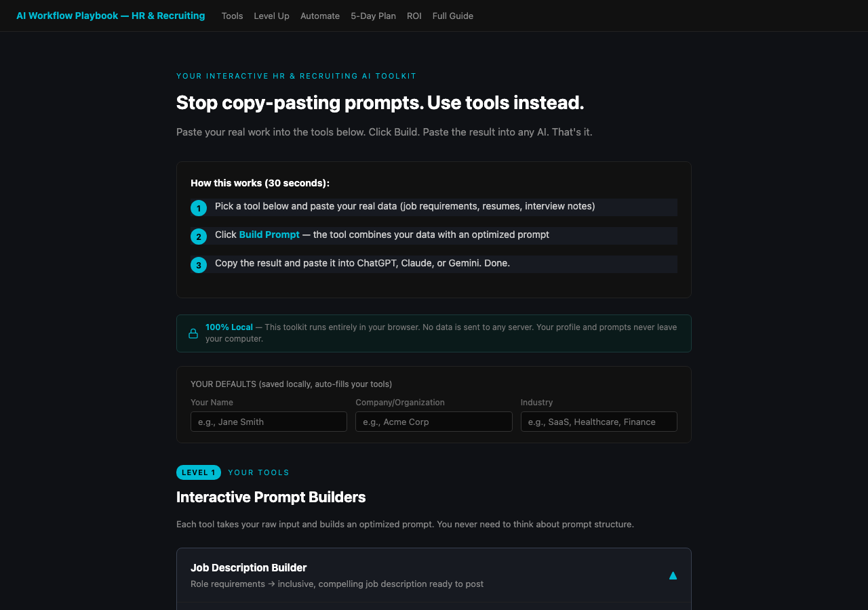
Task: Focus the Industry input field
Action: point(599,422)
